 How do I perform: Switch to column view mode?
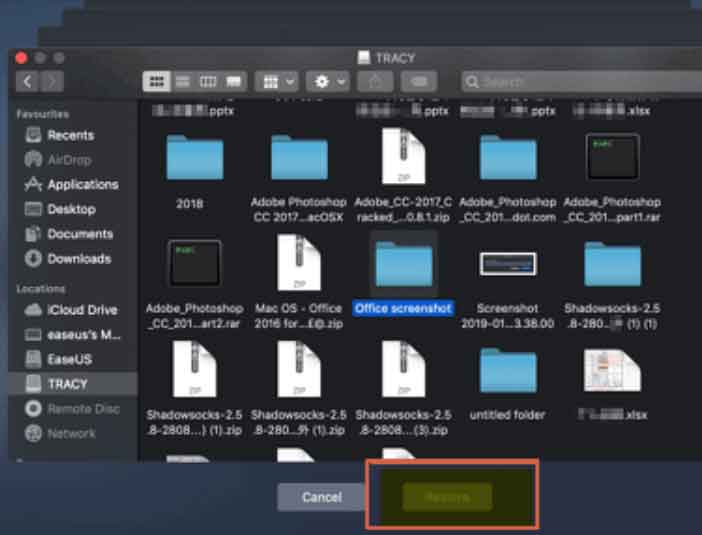[208, 81]
